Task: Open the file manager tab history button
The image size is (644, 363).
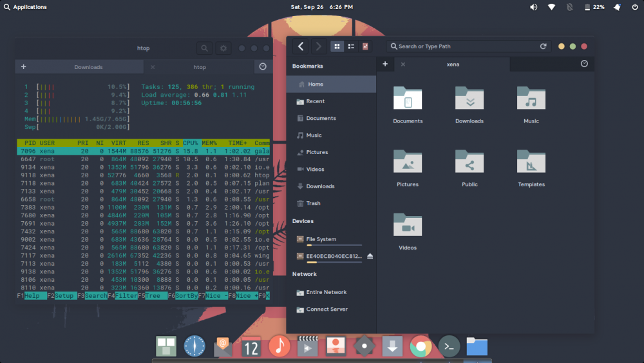Action: (584, 64)
